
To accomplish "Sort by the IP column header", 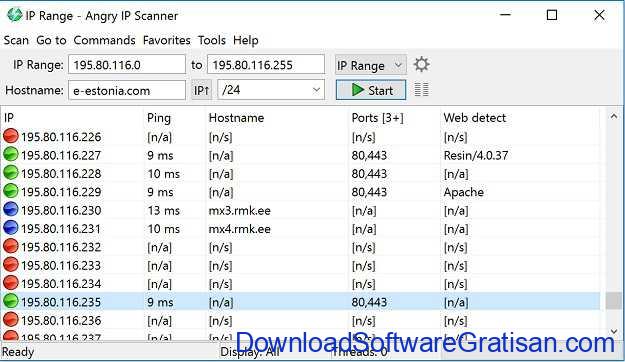I will 72,118.
